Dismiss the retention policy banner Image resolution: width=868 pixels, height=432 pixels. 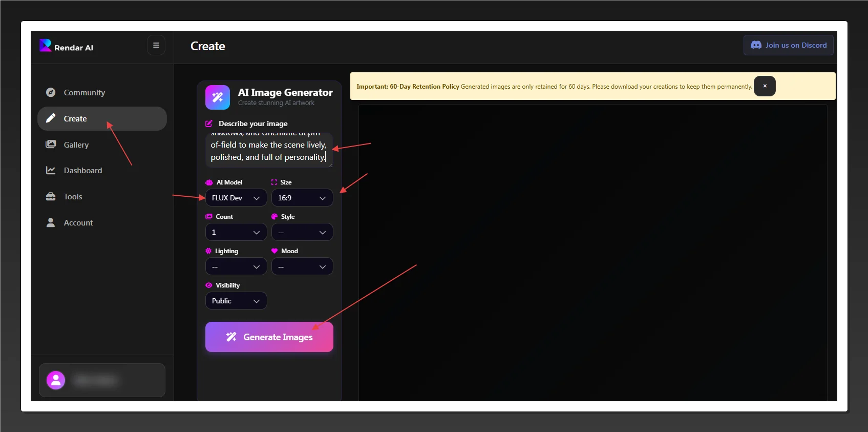coord(765,86)
